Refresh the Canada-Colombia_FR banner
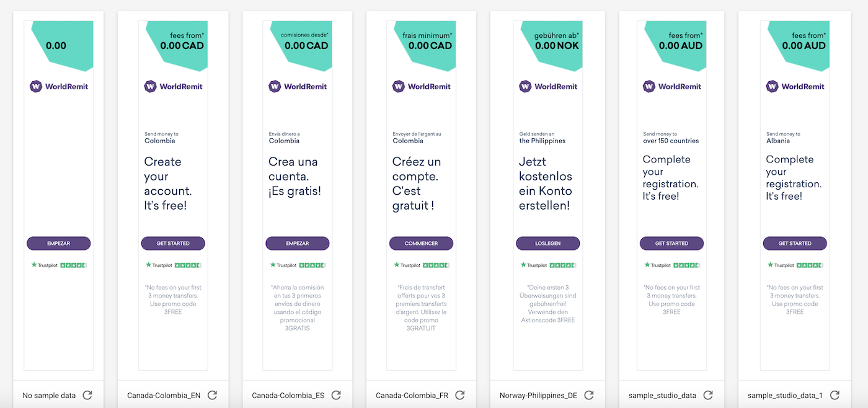This screenshot has height=408, width=868. [x=460, y=395]
